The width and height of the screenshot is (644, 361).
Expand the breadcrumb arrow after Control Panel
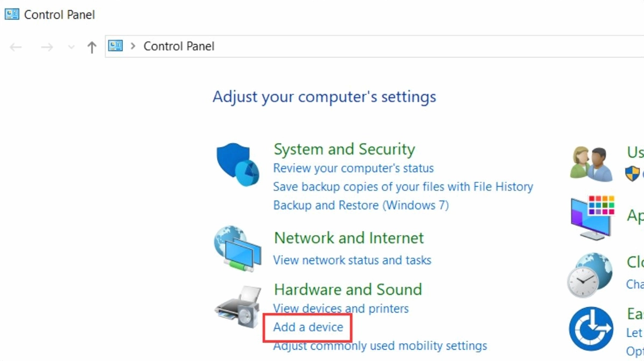tap(132, 46)
